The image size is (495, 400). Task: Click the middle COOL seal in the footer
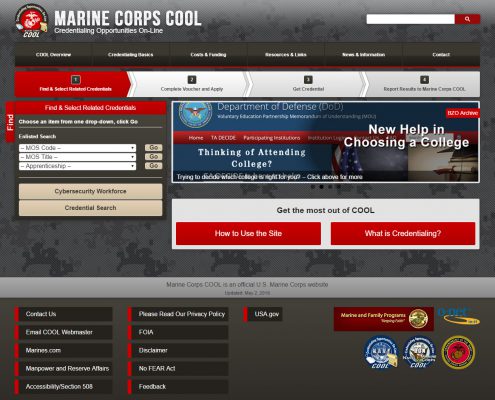[419, 352]
